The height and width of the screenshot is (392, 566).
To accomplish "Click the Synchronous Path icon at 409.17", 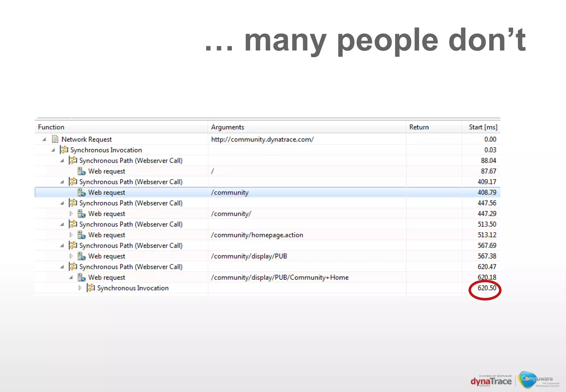I will (73, 182).
